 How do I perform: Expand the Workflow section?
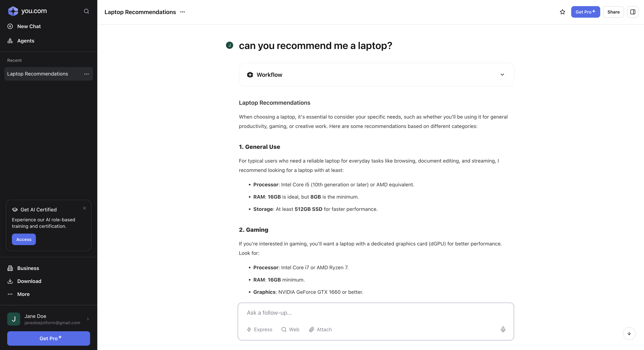502,75
